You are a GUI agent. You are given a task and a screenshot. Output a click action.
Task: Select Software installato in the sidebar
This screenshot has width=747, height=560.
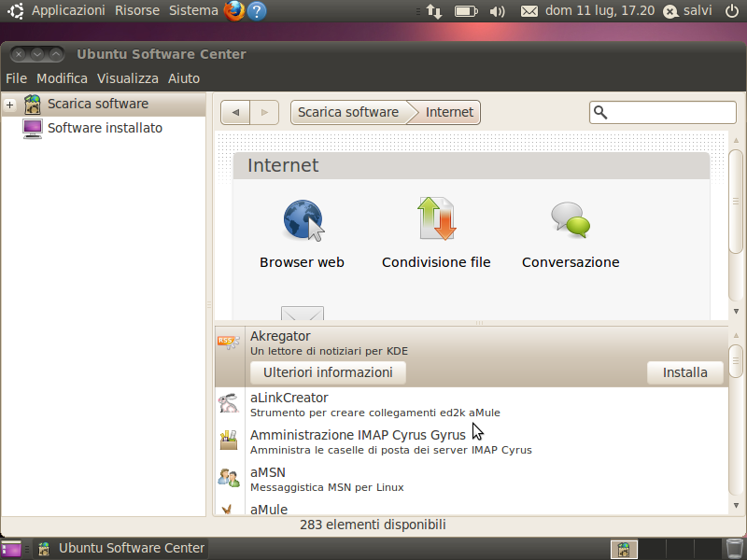click(105, 128)
